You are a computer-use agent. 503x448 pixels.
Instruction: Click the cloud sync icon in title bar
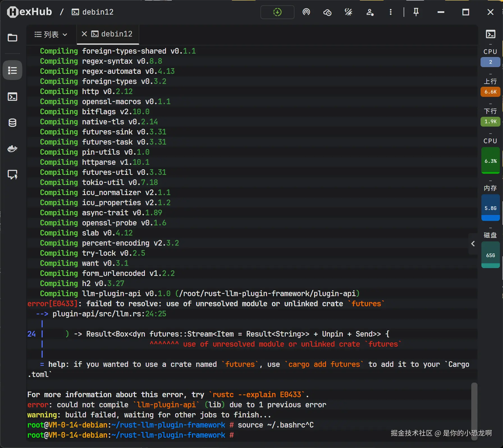click(x=327, y=12)
